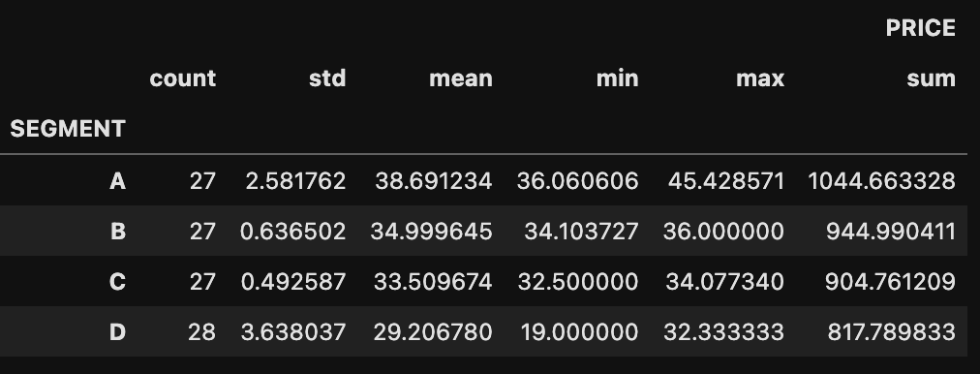Click the sum column header
This screenshot has height=374, width=980.
click(931, 78)
